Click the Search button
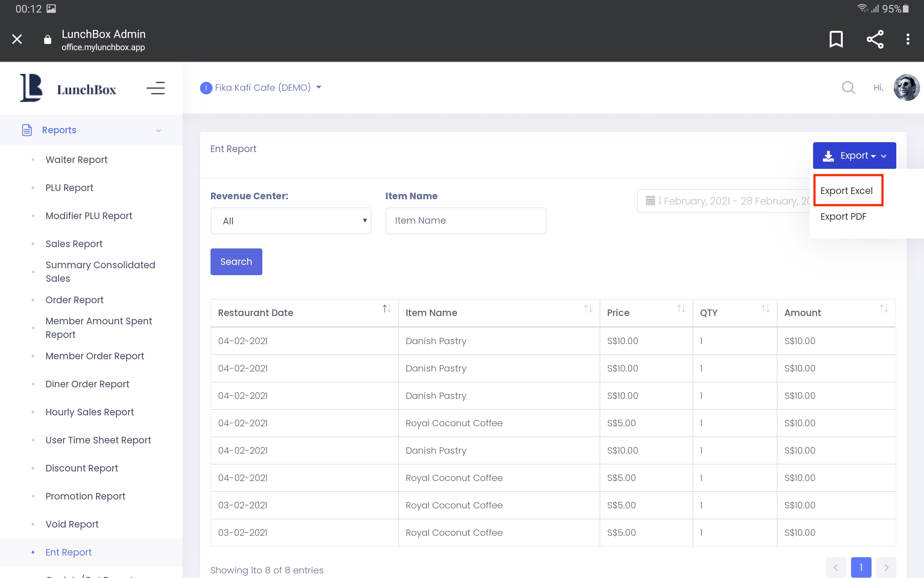Image resolution: width=924 pixels, height=578 pixels. point(236,262)
